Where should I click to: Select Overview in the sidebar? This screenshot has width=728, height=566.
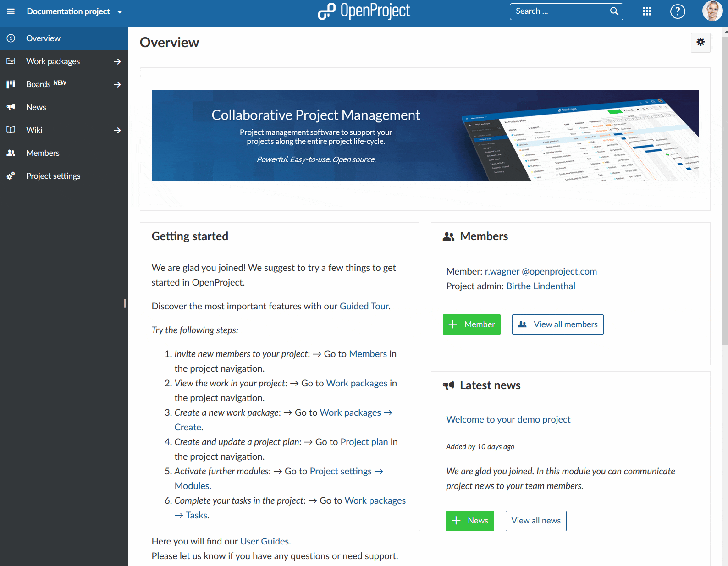pos(43,38)
